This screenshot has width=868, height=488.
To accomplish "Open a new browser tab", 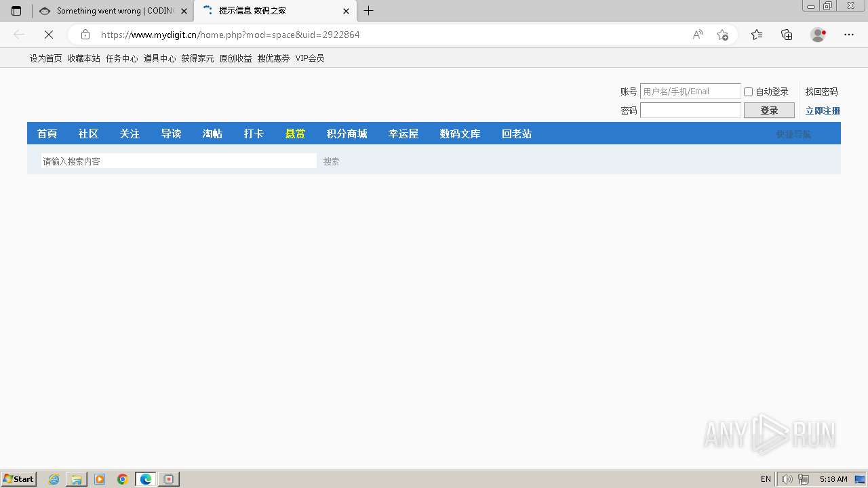I will pyautogui.click(x=368, y=11).
